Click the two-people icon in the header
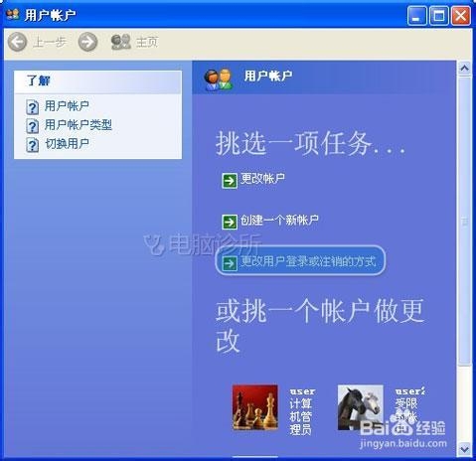The width and height of the screenshot is (476, 461). (218, 79)
